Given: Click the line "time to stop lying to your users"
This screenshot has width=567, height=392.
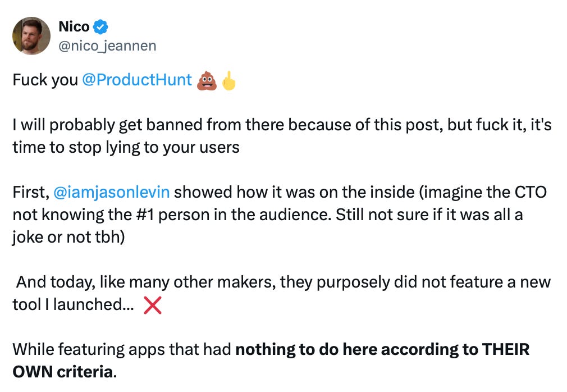Looking at the screenshot, I should coord(126,147).
